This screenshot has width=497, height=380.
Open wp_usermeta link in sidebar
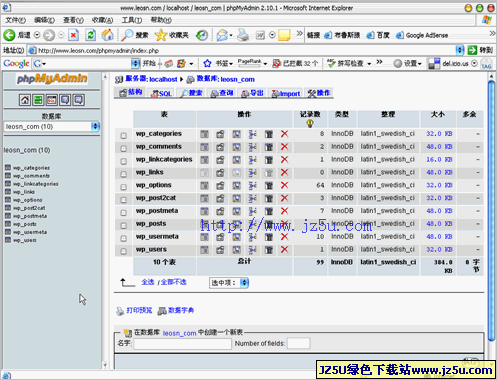30,232
